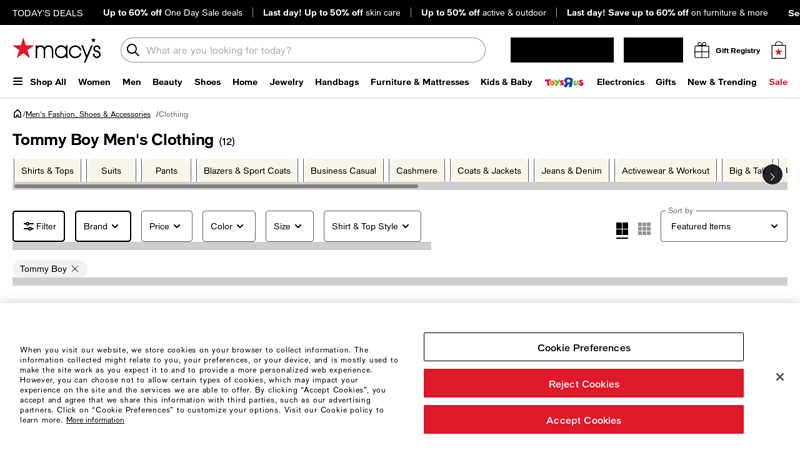
Task: Close the cookie banner with X
Action: [x=779, y=377]
